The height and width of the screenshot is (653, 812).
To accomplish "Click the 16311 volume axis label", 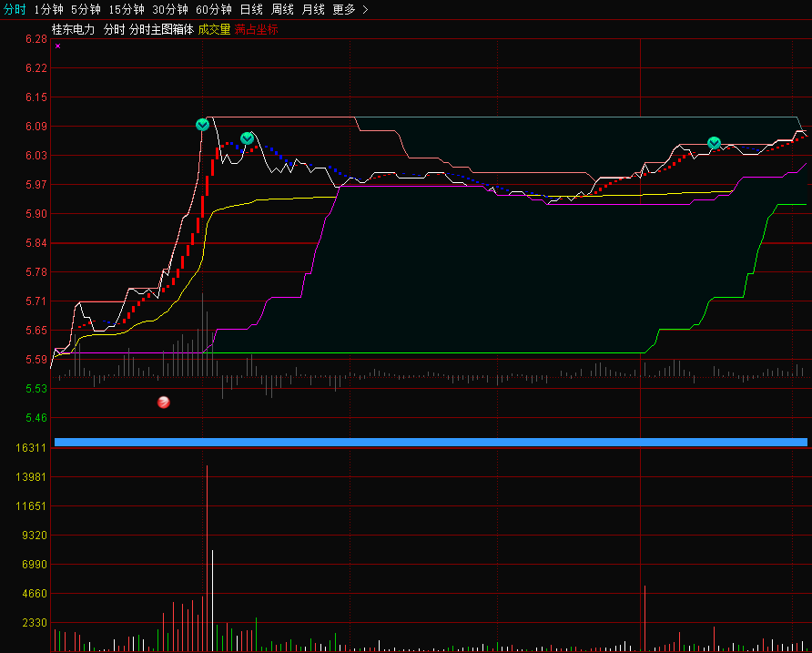I will (x=31, y=448).
